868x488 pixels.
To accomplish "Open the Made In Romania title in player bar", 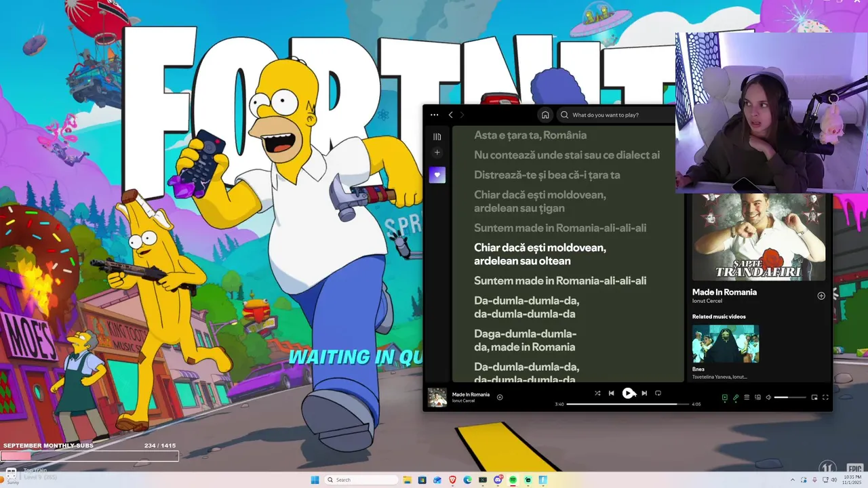I will [471, 394].
